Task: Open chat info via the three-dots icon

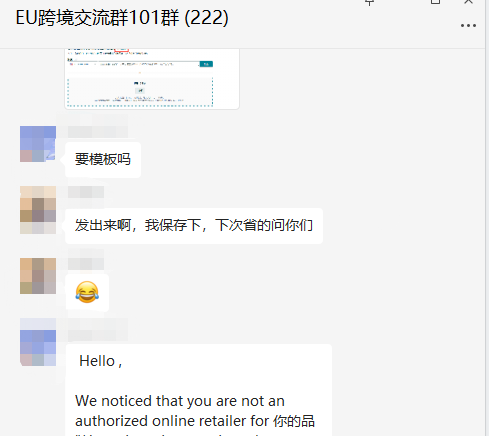Action: (468, 26)
